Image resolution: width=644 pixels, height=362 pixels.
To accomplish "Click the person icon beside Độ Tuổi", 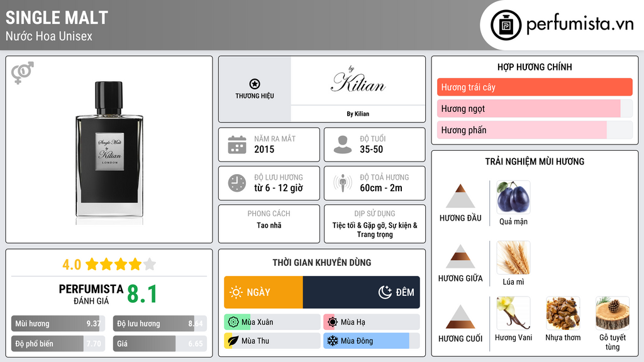I will point(343,145).
